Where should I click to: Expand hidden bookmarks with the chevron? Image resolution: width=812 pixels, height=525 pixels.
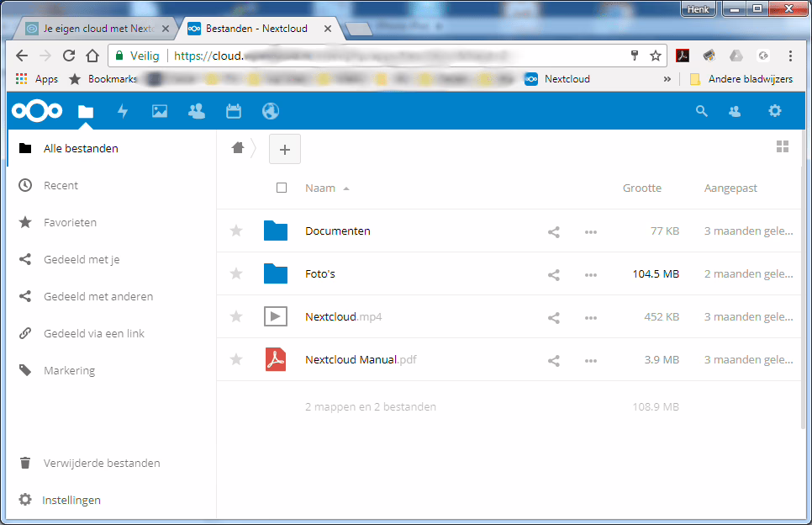667,78
